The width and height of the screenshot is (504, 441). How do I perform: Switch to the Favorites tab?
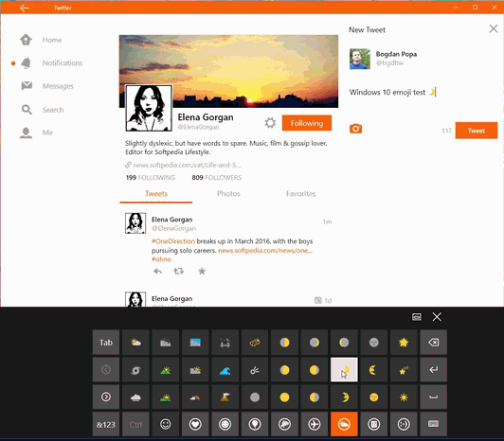[301, 194]
